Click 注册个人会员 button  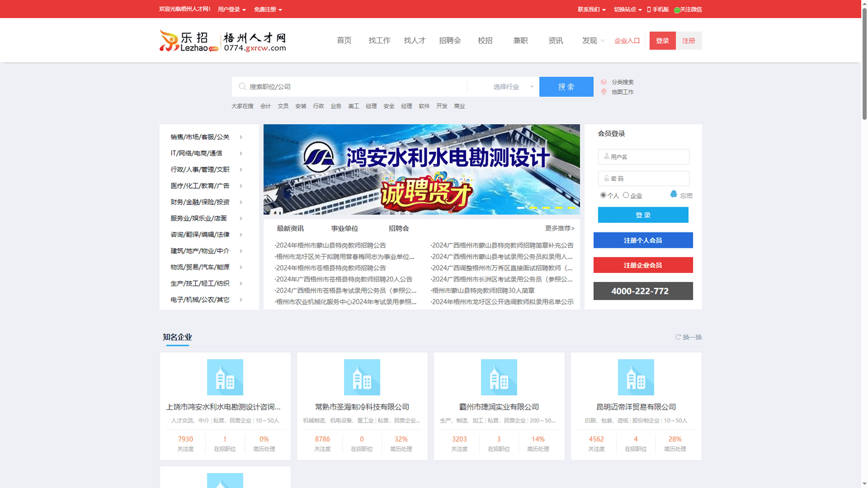[643, 240]
